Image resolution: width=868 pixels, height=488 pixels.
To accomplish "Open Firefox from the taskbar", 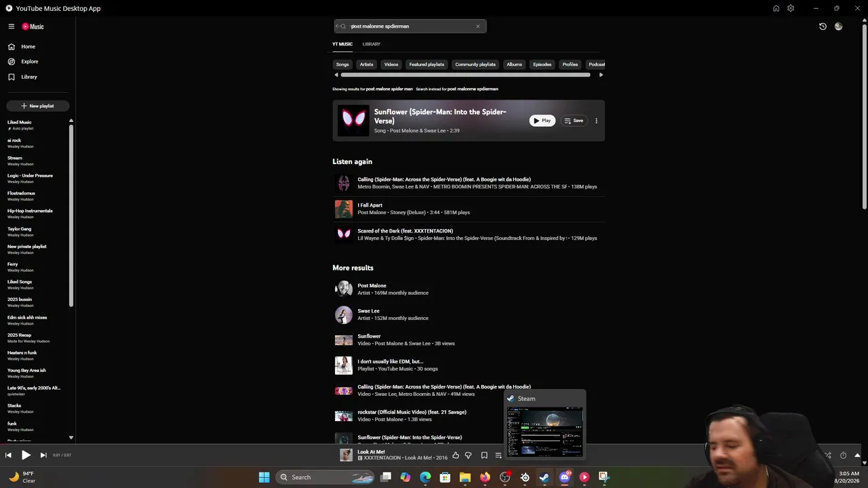I will 485,477.
